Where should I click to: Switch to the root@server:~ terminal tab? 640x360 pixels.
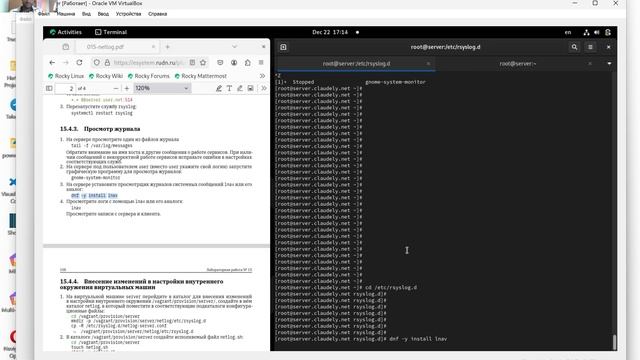(518, 64)
